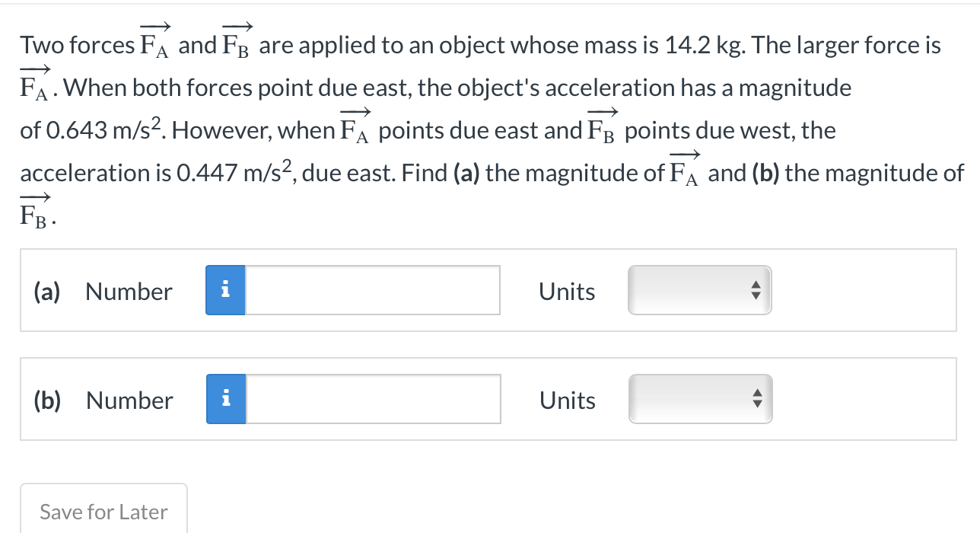Screen dimensions: 980x533
Task: Open the Units dropdown for part (b)
Action: tap(699, 399)
